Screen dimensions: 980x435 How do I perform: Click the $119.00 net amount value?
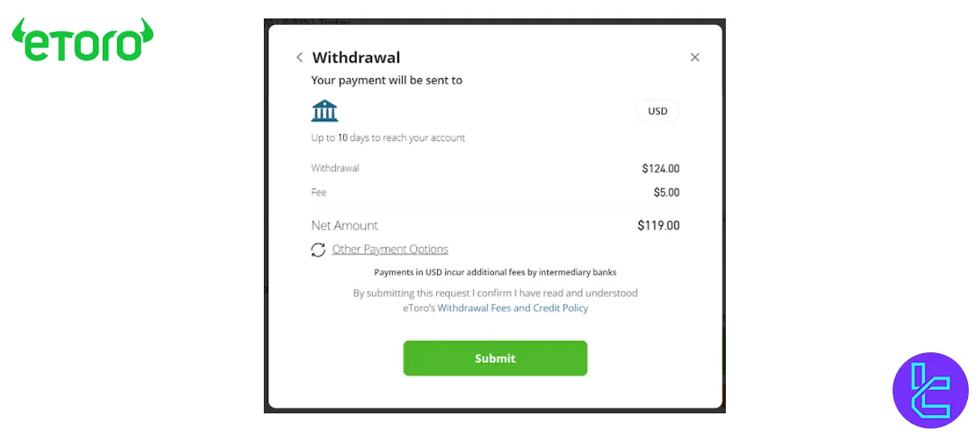tap(658, 226)
